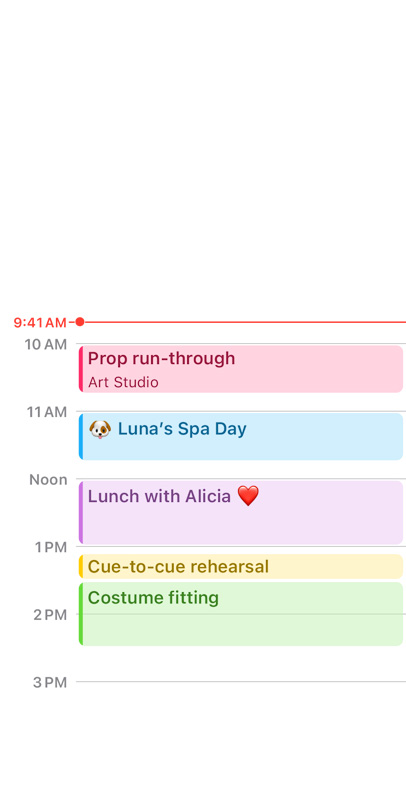Viewport: 406px width, 804px height.
Task: Open the Lunch with Alicia event
Action: [x=241, y=512]
